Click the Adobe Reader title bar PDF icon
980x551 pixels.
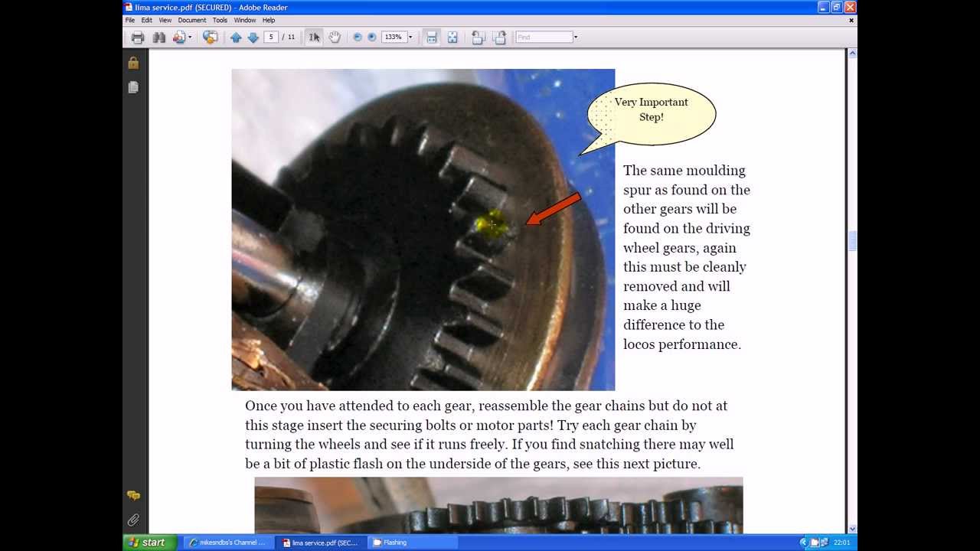click(x=129, y=7)
